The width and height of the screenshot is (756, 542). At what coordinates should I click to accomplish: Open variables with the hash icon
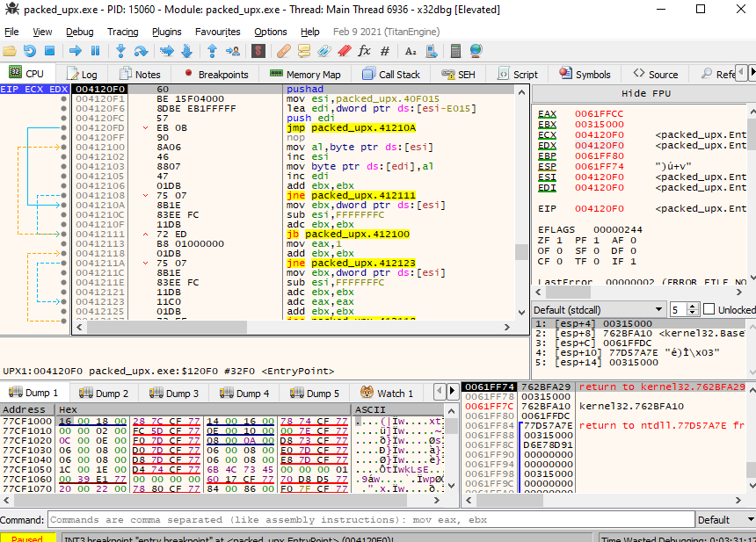(x=385, y=51)
